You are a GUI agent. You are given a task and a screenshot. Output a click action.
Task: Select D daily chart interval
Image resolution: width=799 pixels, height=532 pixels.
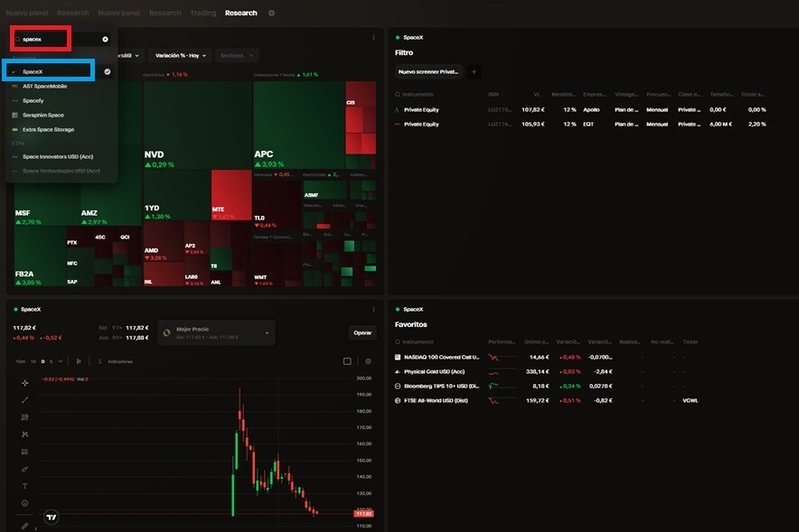[x=42, y=361]
